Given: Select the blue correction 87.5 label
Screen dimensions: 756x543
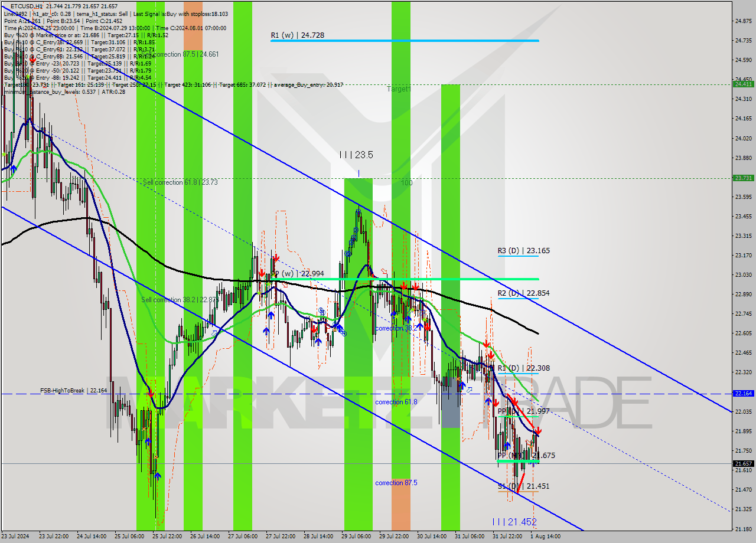Looking at the screenshot, I should (x=396, y=483).
